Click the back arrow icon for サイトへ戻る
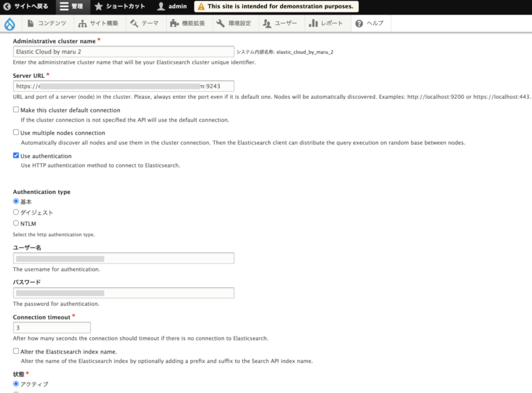Screen dimensions: 532x393 click(x=7, y=6)
